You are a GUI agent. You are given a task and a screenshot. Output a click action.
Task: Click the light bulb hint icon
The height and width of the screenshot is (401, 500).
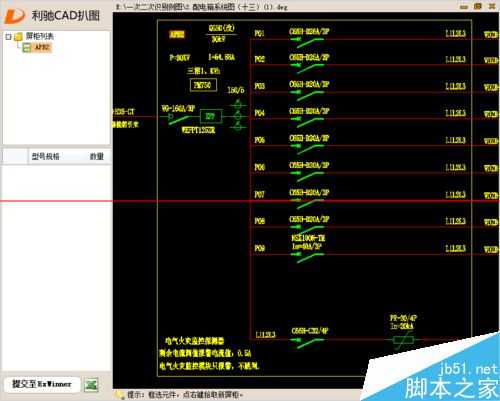[x=119, y=395]
